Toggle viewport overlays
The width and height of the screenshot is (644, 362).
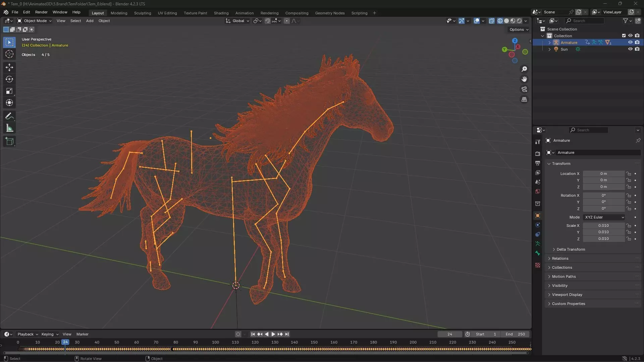477,21
